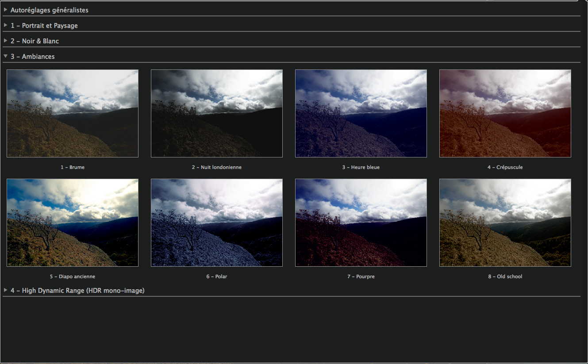This screenshot has width=588, height=364.
Task: Expand the 2 – Noir & Blanc triangle
Action: click(6, 41)
